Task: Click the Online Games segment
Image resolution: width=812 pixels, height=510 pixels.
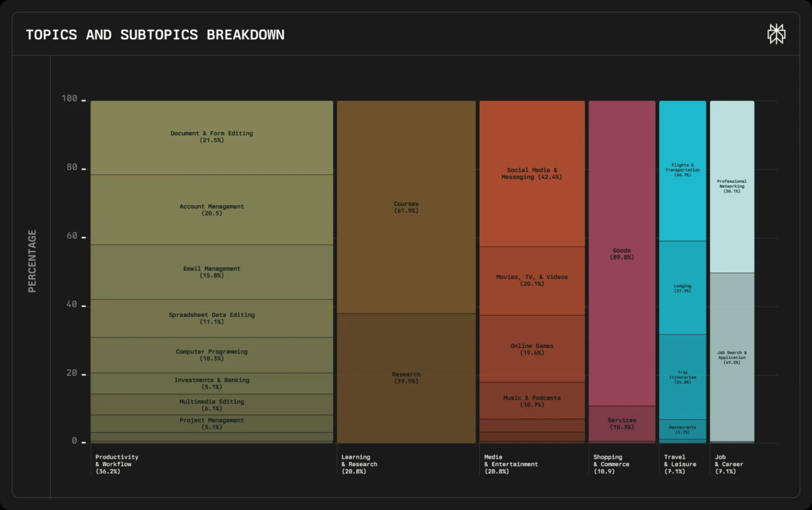Action: (x=531, y=349)
